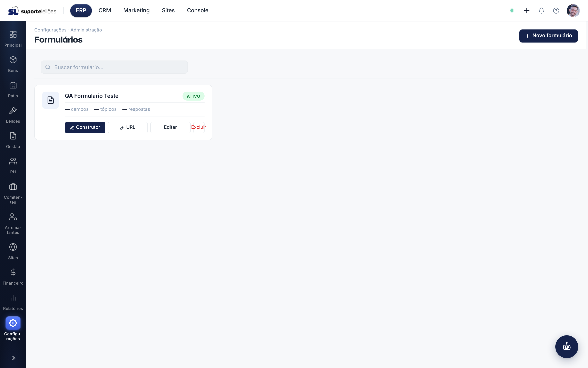Click the search magnifier icon
The image size is (588, 368).
point(48,67)
